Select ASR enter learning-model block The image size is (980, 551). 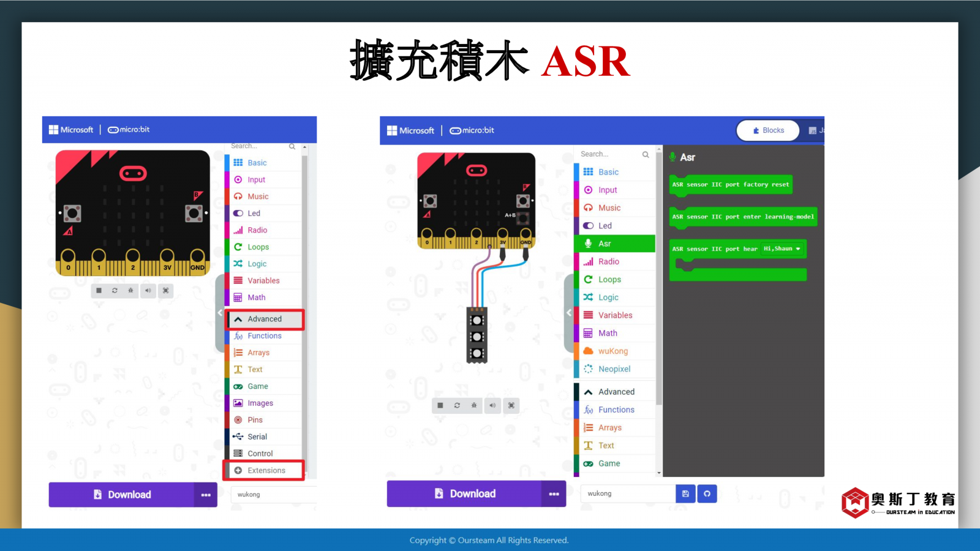743,217
